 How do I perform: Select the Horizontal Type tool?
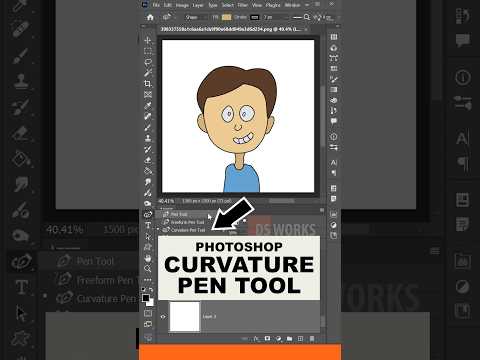[148, 225]
